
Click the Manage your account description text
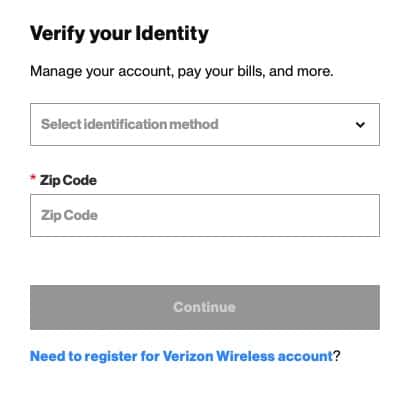point(182,71)
